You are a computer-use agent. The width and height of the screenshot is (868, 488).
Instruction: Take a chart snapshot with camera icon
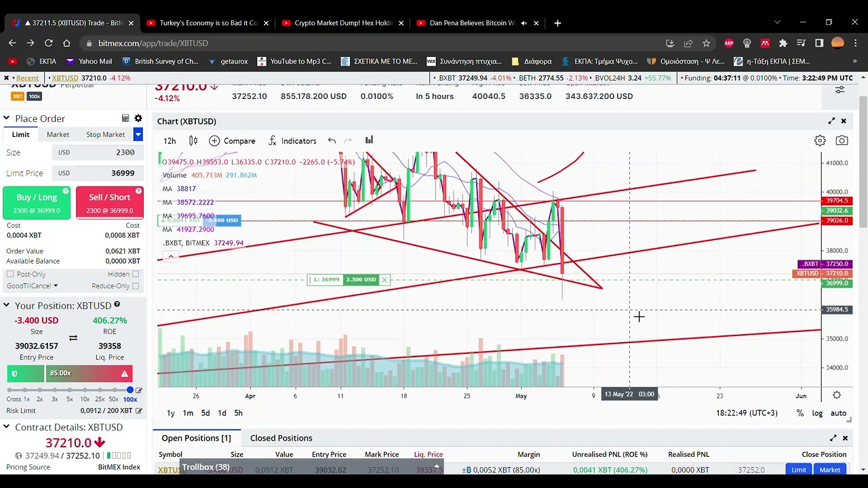pos(842,141)
